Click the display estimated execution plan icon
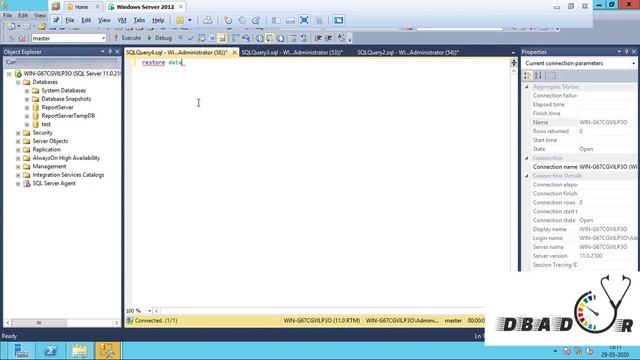This screenshot has width=640, height=360. click(x=202, y=38)
